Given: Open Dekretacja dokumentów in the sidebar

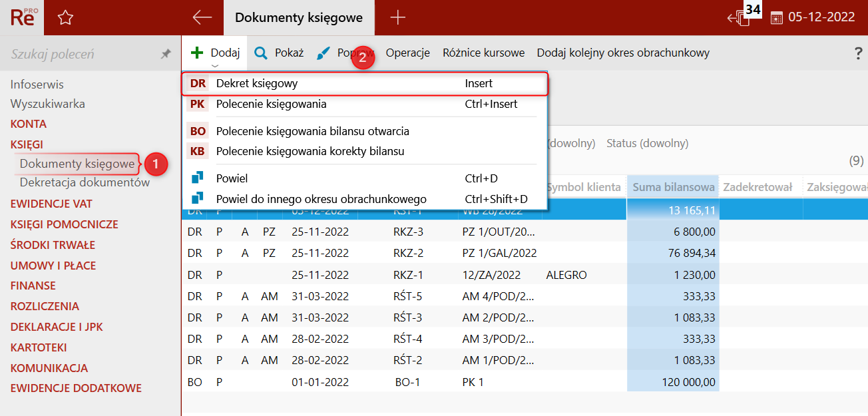Looking at the screenshot, I should click(85, 182).
